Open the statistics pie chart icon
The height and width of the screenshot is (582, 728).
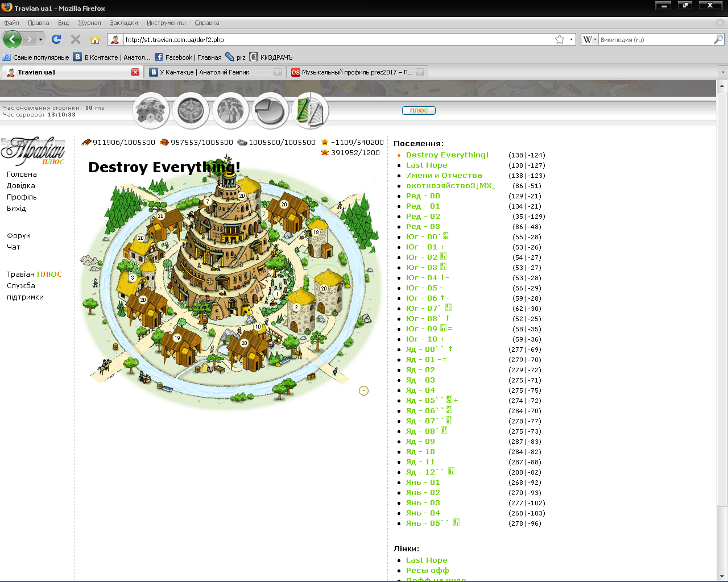click(x=270, y=111)
